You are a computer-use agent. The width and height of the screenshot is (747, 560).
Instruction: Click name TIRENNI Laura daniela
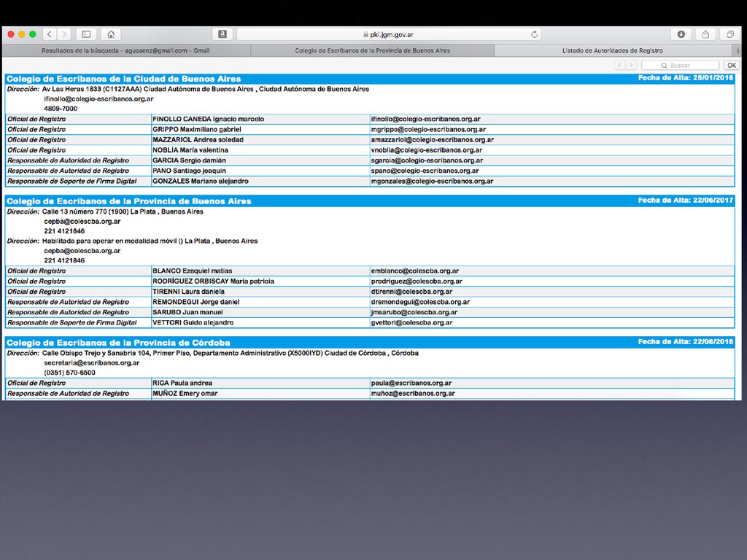(x=189, y=292)
